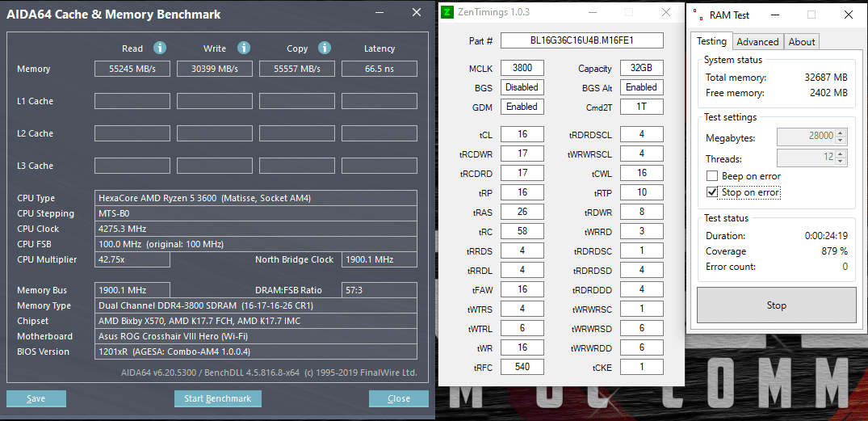Click the Close button in AIDA64
This screenshot has height=421, width=868.
point(399,398)
